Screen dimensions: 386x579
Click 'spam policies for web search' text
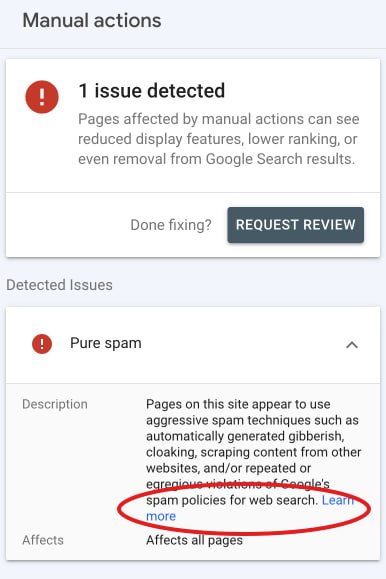[232, 500]
